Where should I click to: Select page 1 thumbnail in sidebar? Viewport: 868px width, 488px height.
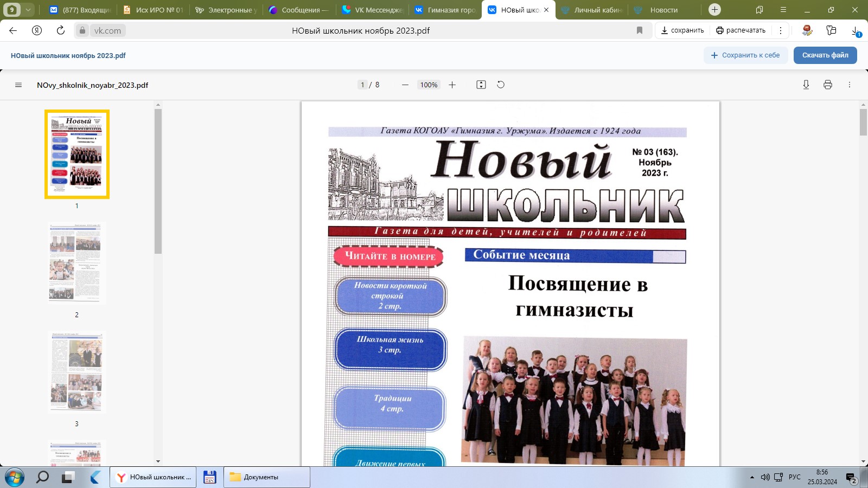click(77, 154)
